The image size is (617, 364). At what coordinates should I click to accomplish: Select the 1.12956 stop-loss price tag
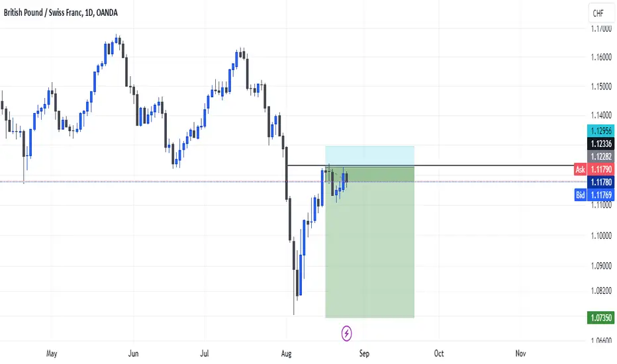601,130
